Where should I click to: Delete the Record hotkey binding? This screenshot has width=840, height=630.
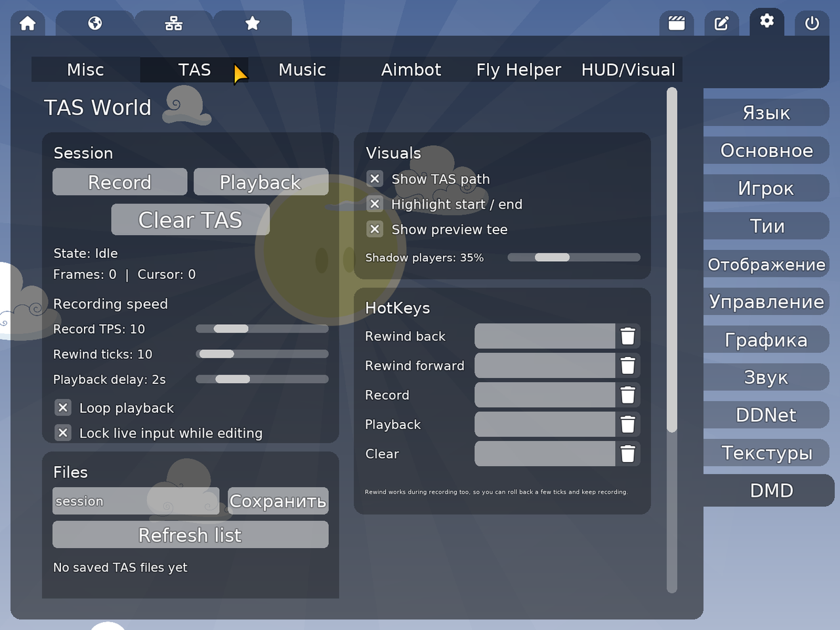point(628,395)
